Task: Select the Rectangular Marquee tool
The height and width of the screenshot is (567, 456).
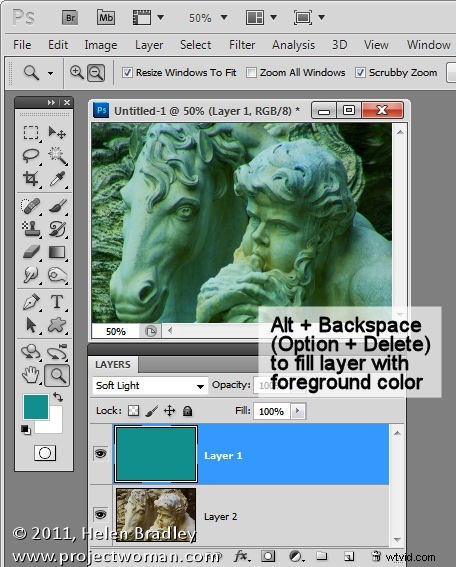Action: [x=31, y=133]
